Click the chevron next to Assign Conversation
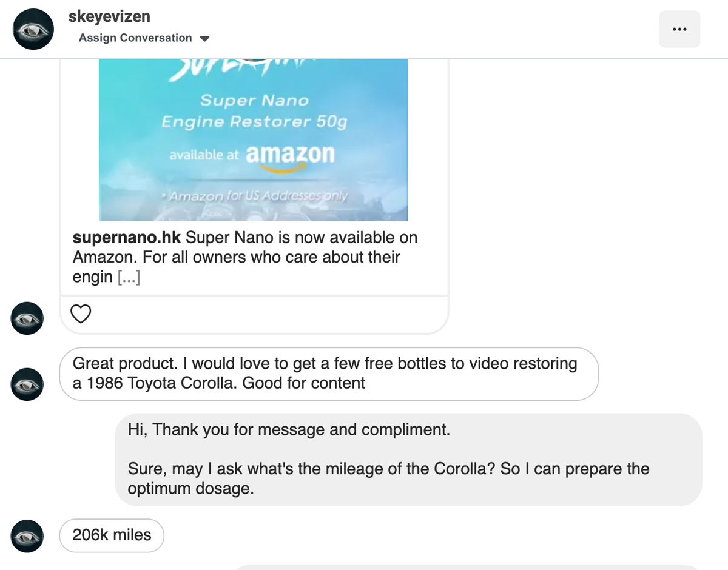Screen dimensions: 728x570 click(205, 38)
